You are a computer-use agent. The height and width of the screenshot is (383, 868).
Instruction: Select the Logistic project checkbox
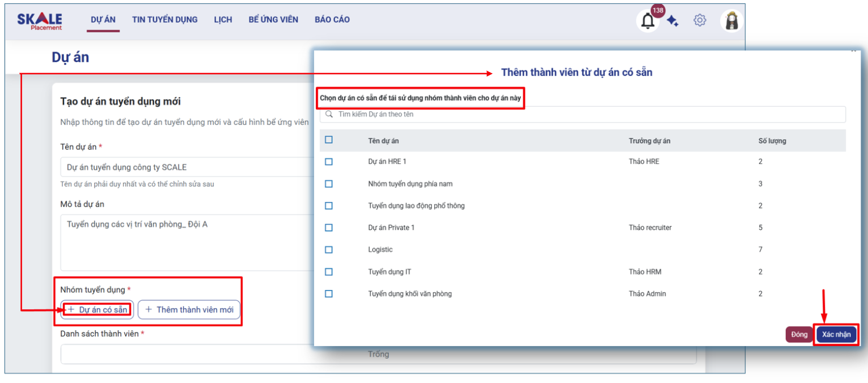click(329, 250)
